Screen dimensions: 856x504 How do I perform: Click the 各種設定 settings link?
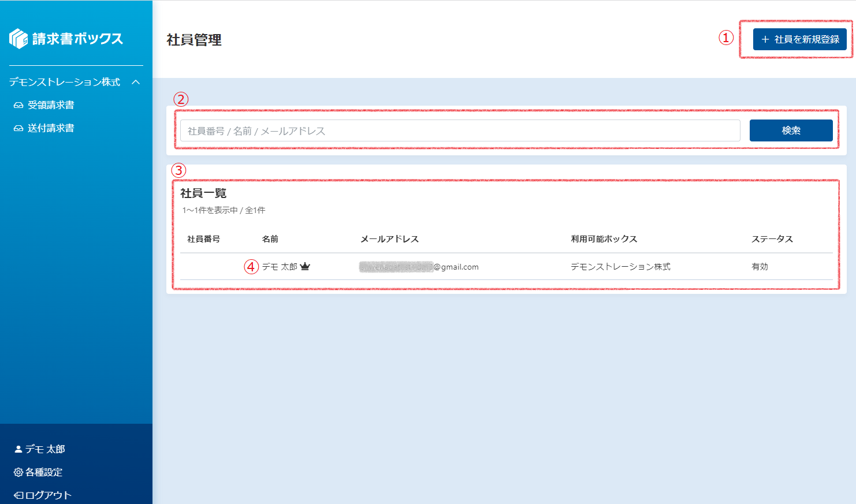point(44,472)
